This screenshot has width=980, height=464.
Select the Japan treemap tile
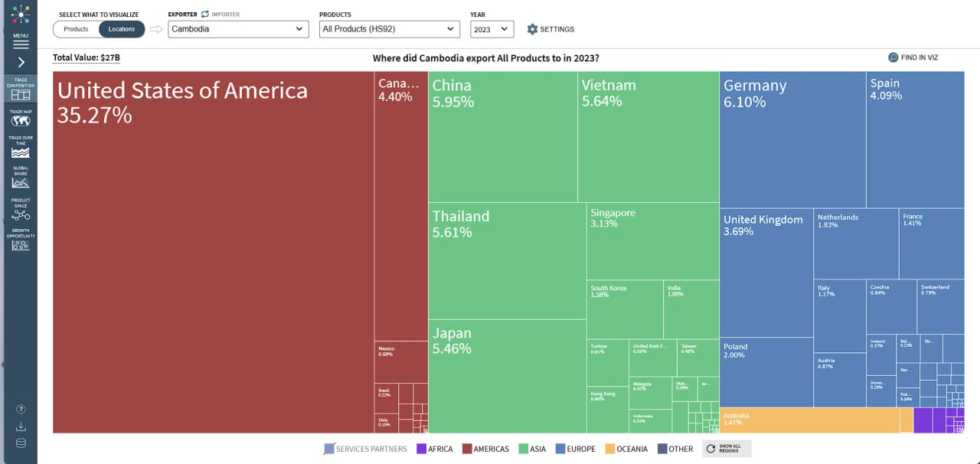click(507, 376)
